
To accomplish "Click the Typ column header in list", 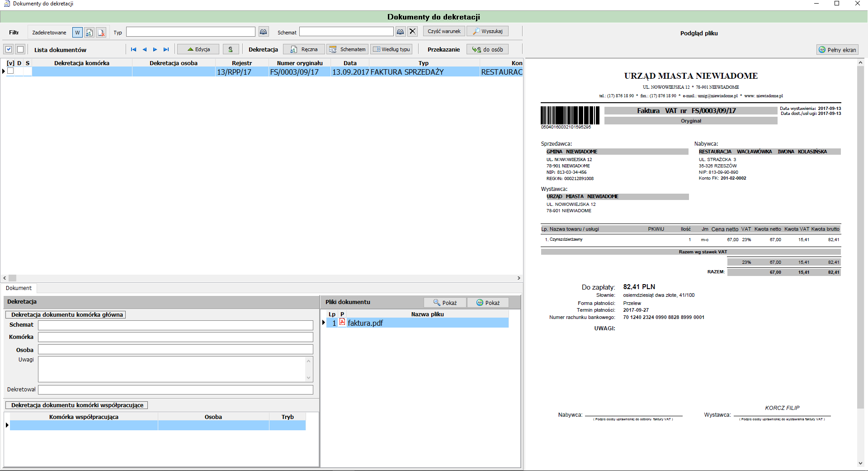I will [424, 63].
